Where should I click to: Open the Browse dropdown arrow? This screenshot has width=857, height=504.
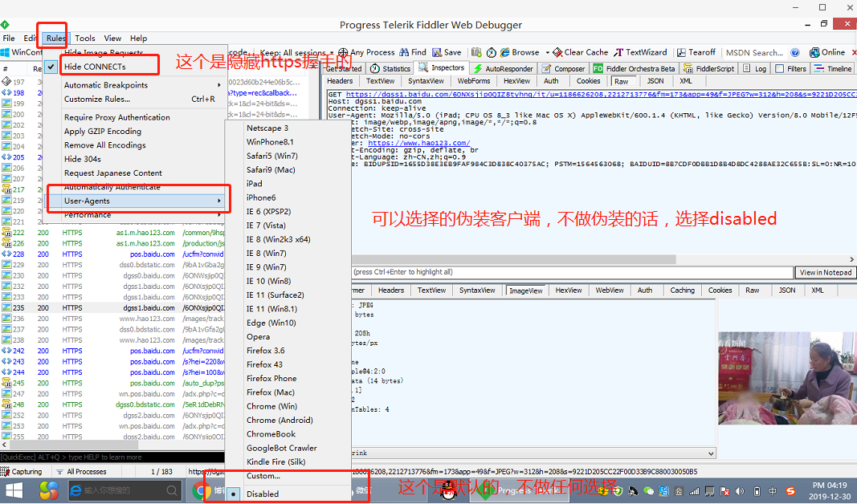pyautogui.click(x=547, y=52)
